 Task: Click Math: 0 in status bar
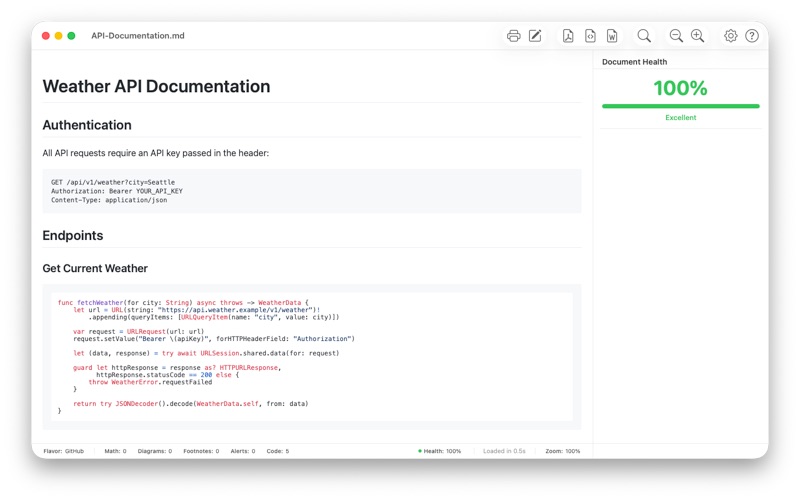click(115, 451)
